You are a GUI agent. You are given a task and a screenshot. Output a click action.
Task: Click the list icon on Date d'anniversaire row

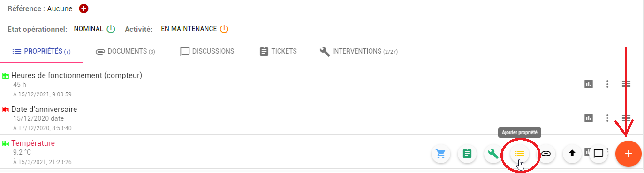(626, 118)
